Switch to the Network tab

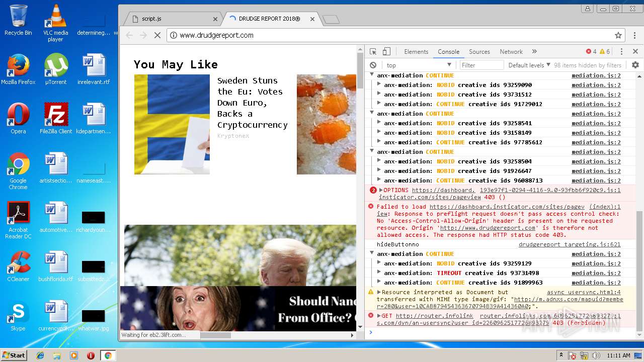pyautogui.click(x=511, y=51)
